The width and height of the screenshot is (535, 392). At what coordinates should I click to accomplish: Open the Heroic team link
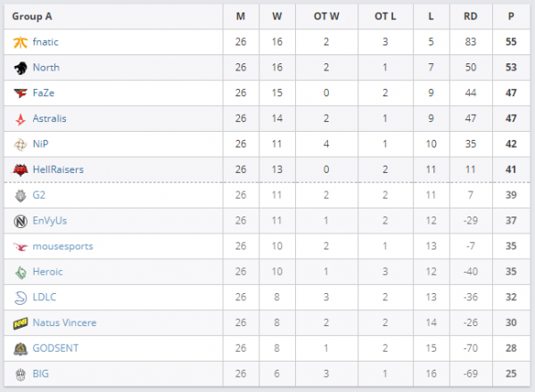(47, 272)
